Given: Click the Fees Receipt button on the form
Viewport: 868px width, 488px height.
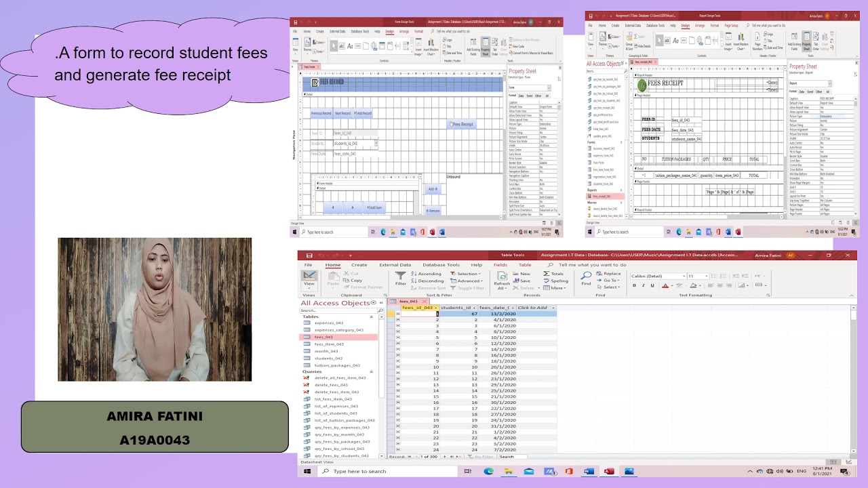Looking at the screenshot, I should [462, 124].
